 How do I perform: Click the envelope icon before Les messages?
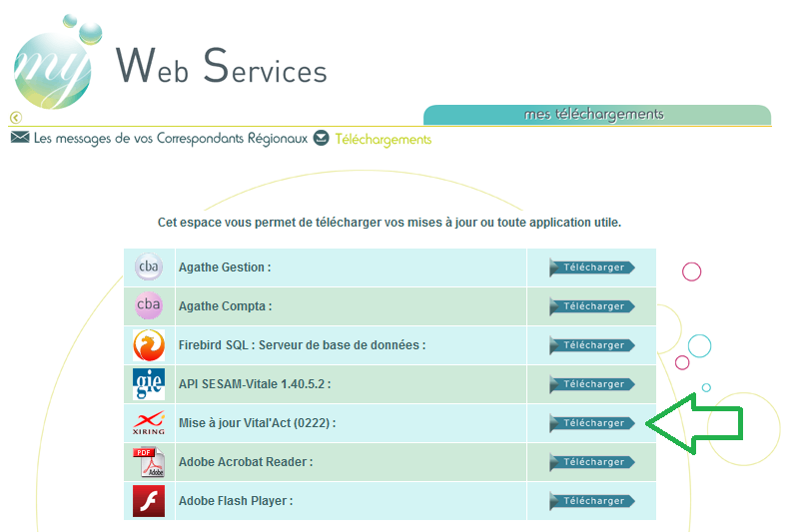20,137
